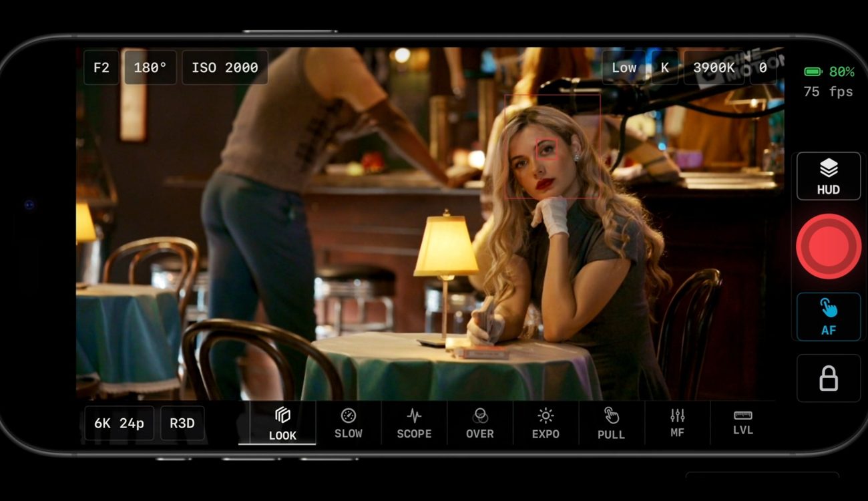Image resolution: width=868 pixels, height=501 pixels.
Task: Change the ISO 2000 value
Action: coord(225,67)
